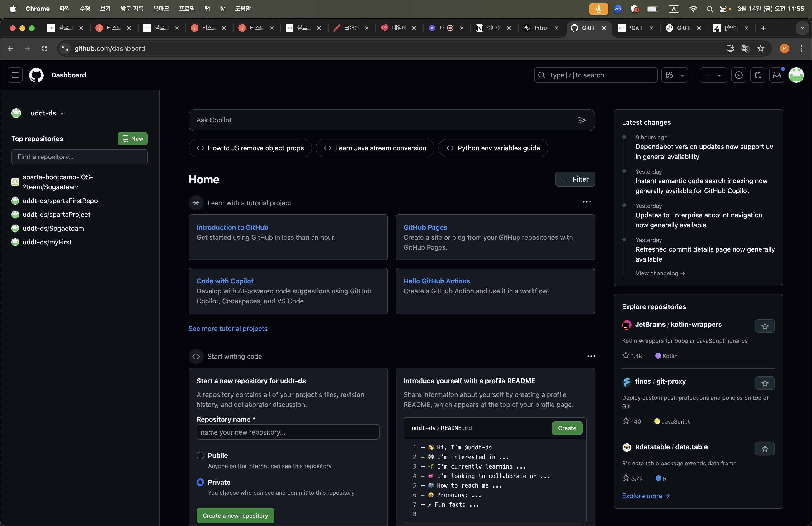812x526 pixels.
Task: Open the View changelog link
Action: tap(660, 273)
